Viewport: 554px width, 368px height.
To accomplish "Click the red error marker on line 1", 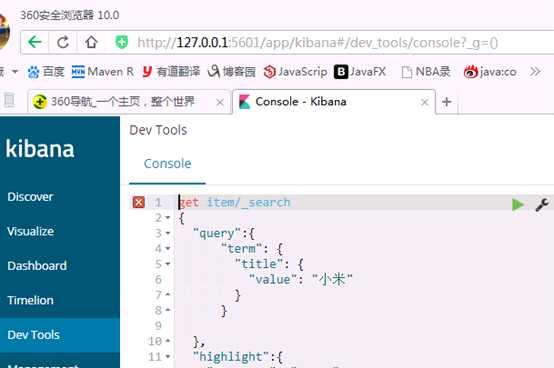I will click(138, 202).
